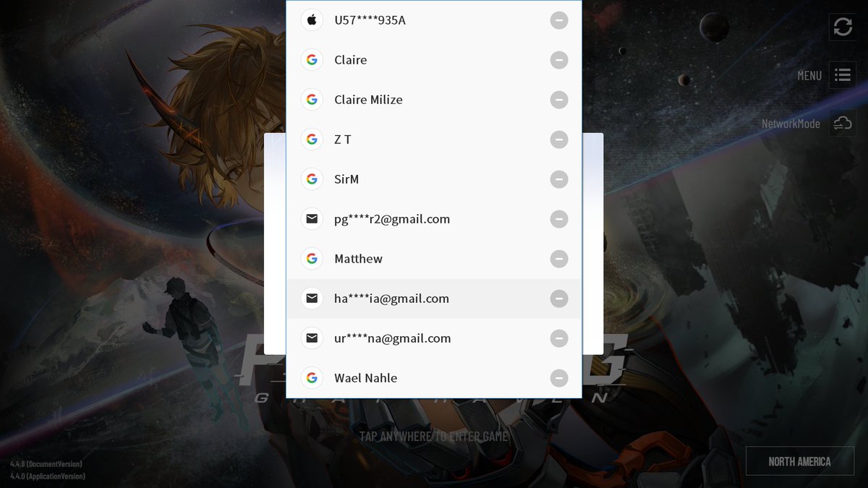Click the Google logo beside Claire Milize
Screen dimensions: 868x488
click(x=312, y=100)
